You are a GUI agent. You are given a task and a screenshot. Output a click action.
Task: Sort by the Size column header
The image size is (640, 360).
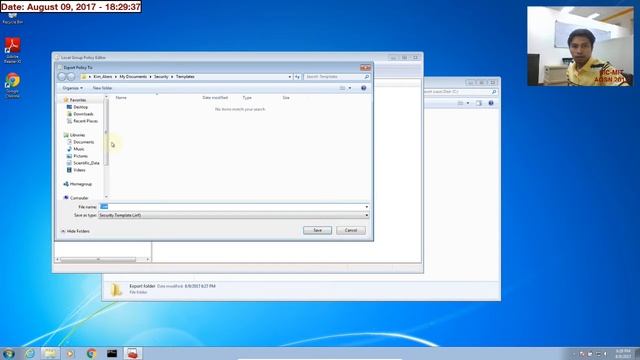pos(286,98)
